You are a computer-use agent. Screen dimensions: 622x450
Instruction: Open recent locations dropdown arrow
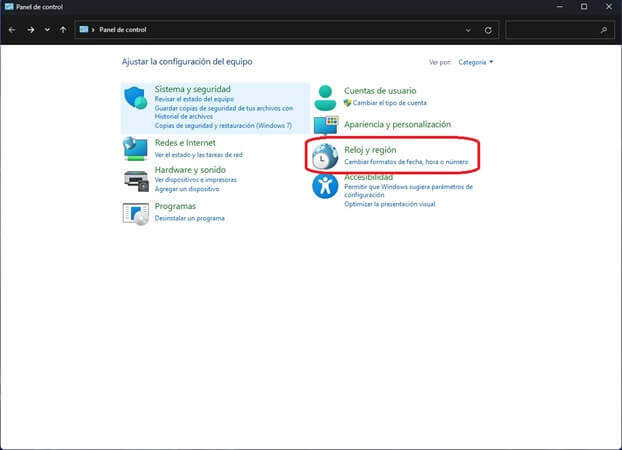(47, 30)
